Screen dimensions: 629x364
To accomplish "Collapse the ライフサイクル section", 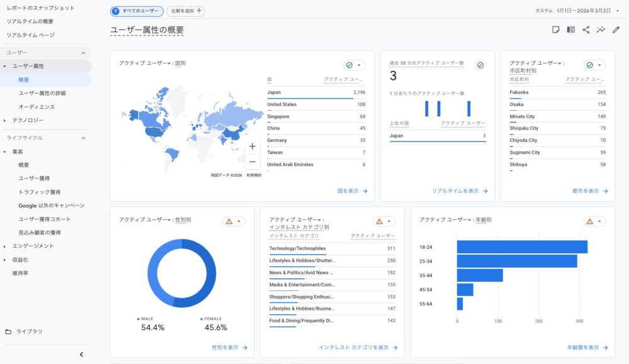I will pos(83,138).
